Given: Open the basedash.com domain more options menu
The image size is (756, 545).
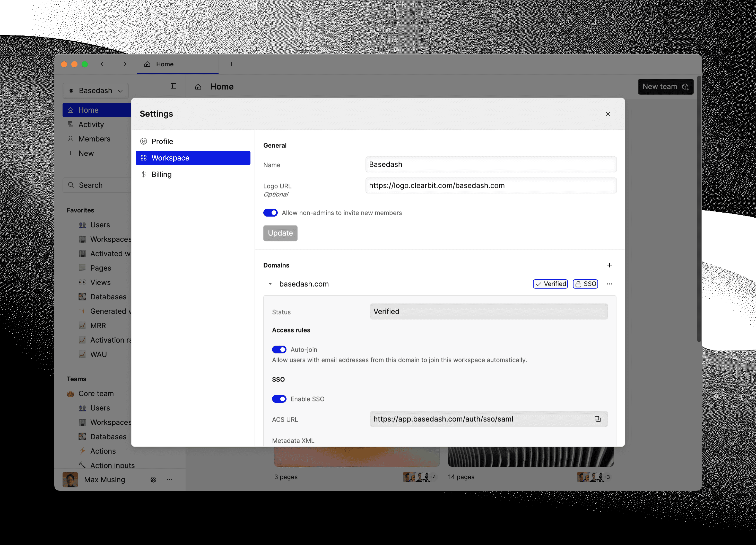Looking at the screenshot, I should pos(609,284).
